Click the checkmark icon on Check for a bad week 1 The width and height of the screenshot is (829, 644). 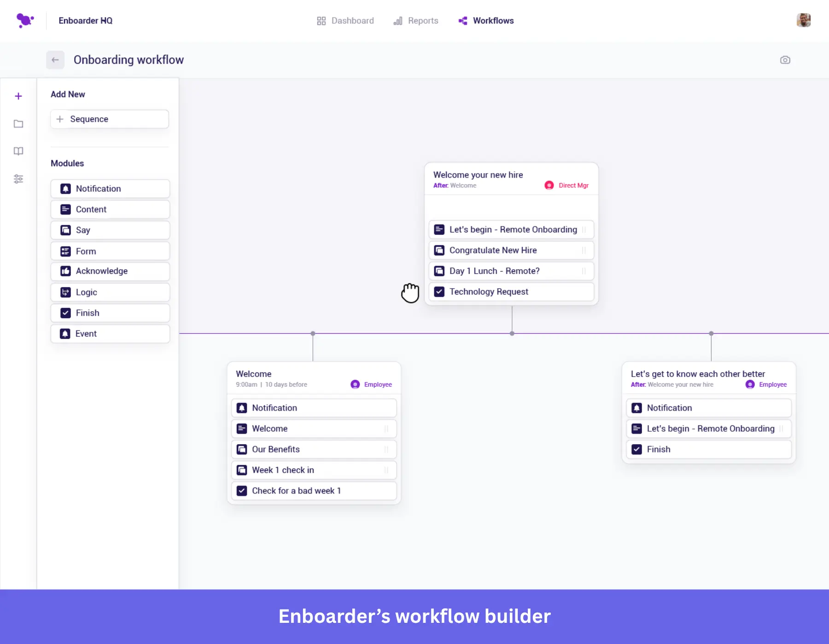coord(242,491)
